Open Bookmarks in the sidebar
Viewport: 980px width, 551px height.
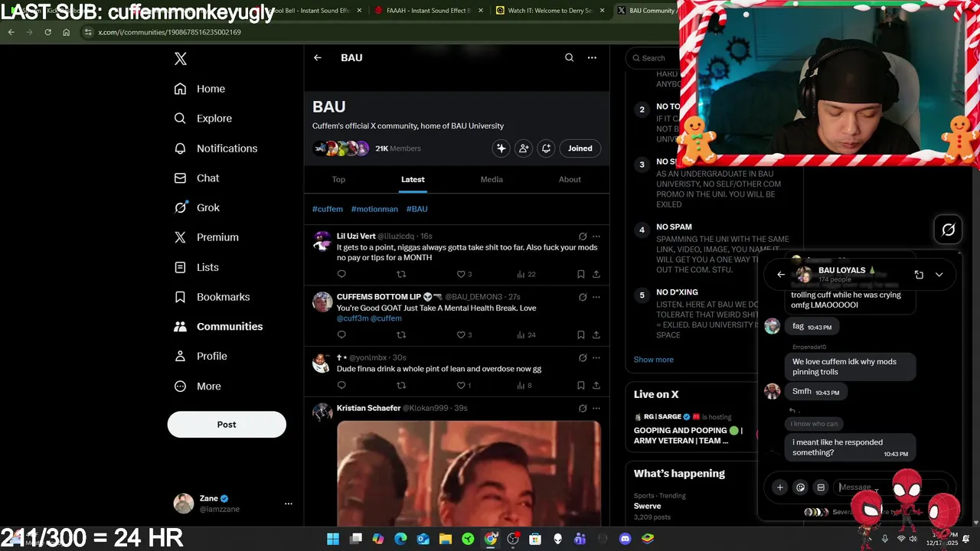tap(212, 297)
